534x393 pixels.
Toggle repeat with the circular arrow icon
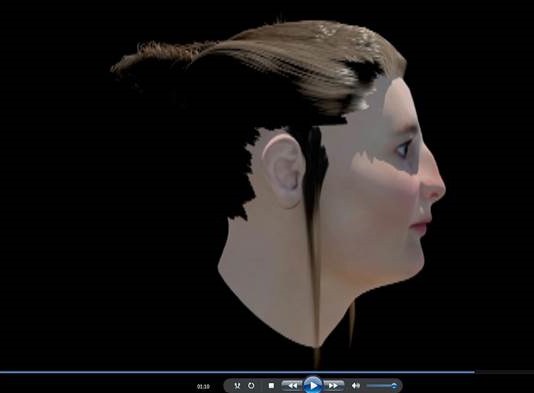[251, 386]
